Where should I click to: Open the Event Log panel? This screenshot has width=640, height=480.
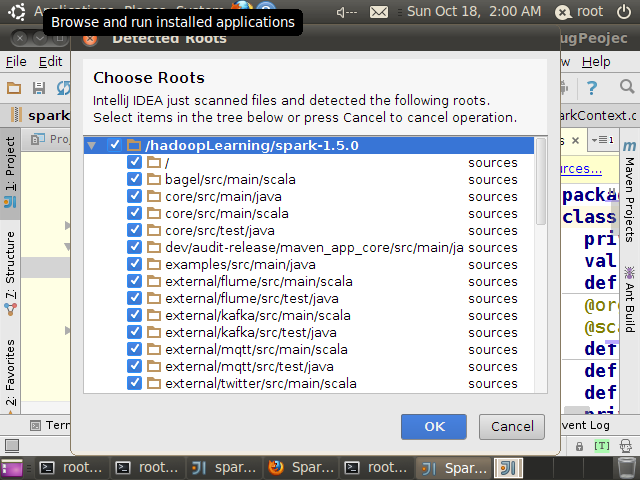click(x=585, y=425)
